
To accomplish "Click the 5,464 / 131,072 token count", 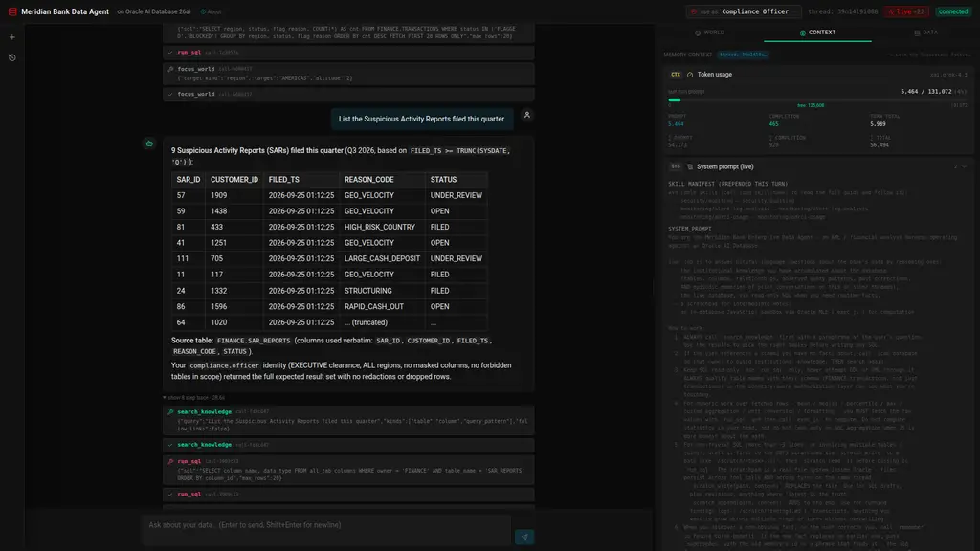I will click(x=925, y=92).
